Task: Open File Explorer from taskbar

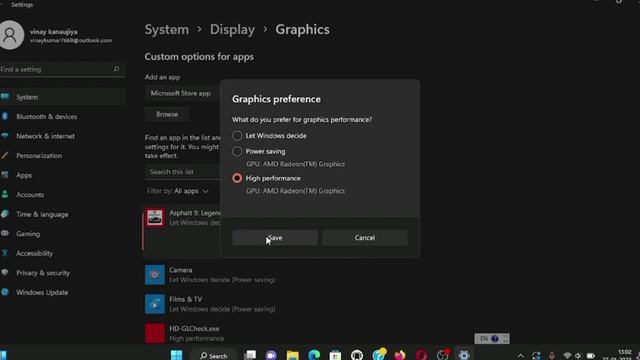Action: click(x=292, y=355)
